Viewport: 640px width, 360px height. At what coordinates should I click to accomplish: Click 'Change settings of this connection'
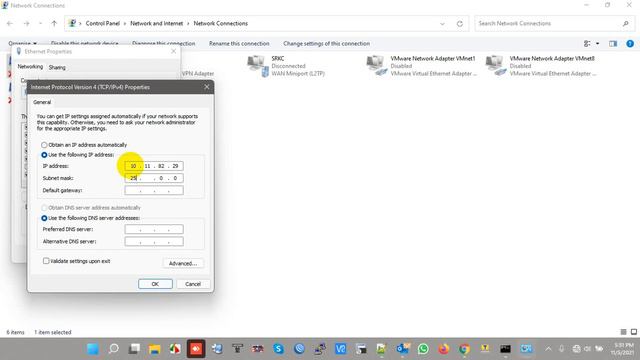click(x=327, y=43)
